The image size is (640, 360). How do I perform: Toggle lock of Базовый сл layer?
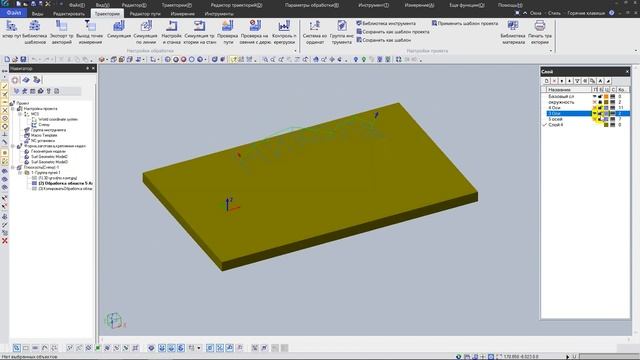pyautogui.click(x=600, y=96)
